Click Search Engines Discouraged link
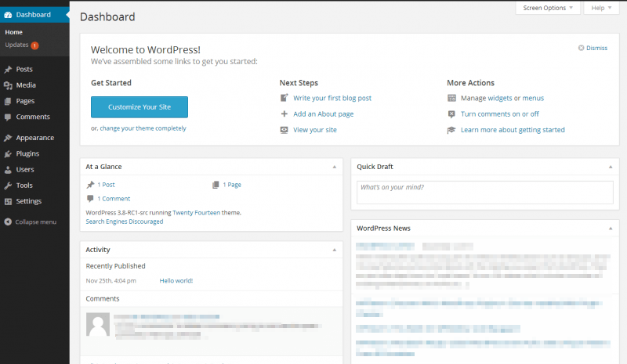Screen dimensions: 627x364 point(125,222)
